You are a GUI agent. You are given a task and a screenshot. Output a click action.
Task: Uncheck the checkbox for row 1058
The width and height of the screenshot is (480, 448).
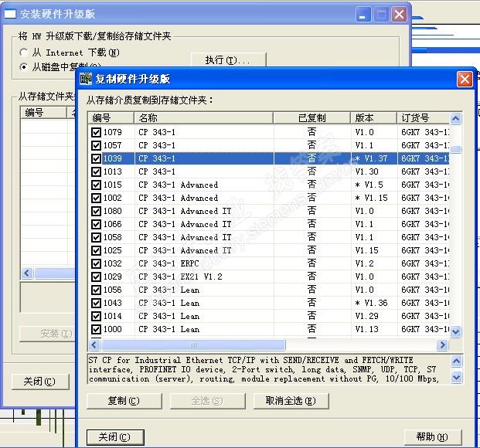96,237
